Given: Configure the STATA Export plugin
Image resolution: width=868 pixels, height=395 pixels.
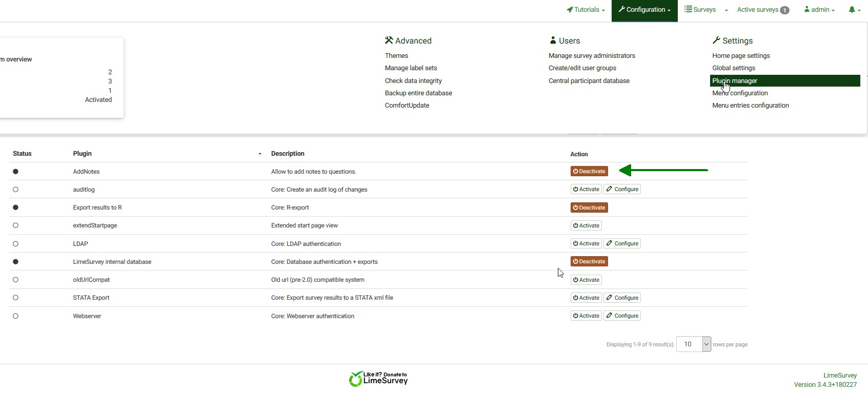Looking at the screenshot, I should click(x=622, y=298).
